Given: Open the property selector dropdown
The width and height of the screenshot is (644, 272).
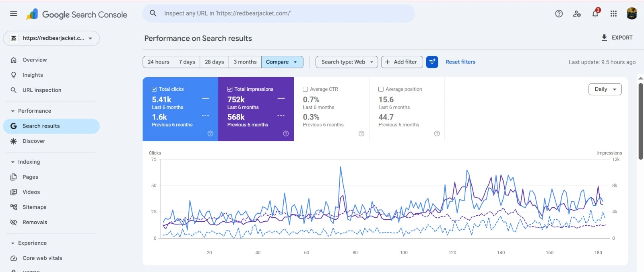Looking at the screenshot, I should click(52, 38).
